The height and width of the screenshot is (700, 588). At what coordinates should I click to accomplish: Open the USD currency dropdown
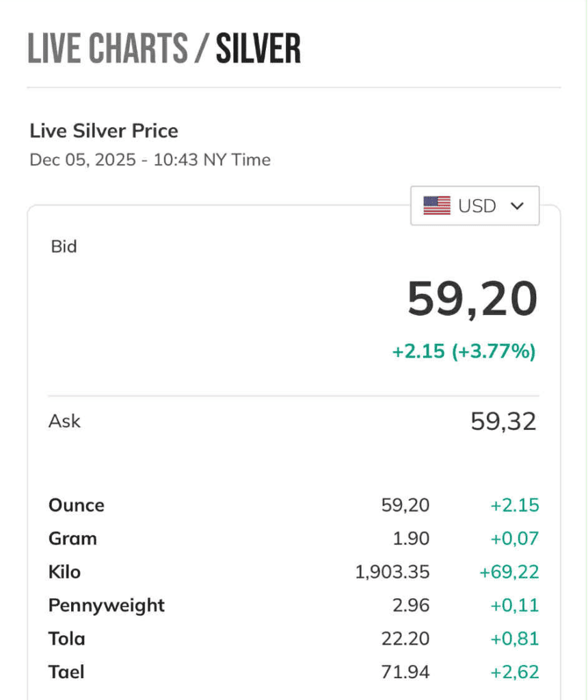(475, 205)
